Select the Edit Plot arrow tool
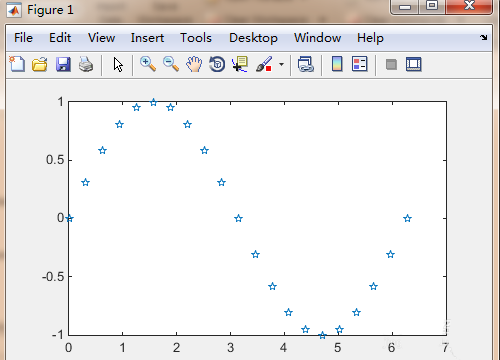This screenshot has width=500, height=360. [x=118, y=64]
